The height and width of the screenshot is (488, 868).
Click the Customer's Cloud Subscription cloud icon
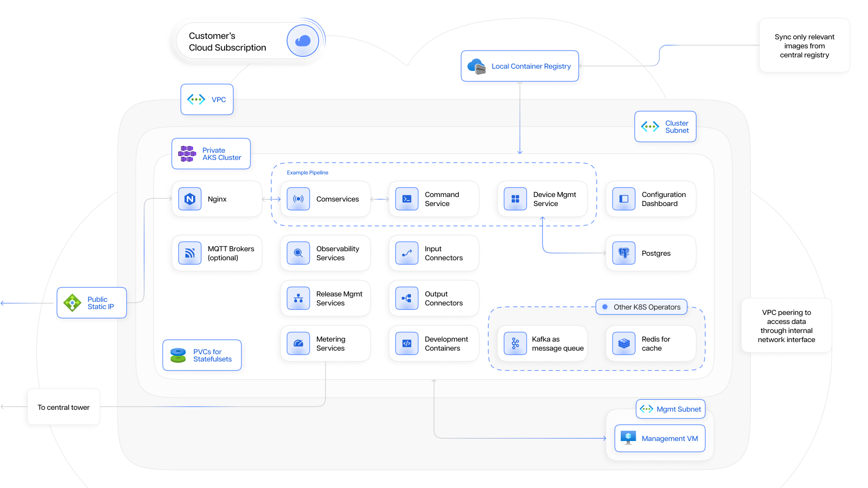tap(303, 41)
